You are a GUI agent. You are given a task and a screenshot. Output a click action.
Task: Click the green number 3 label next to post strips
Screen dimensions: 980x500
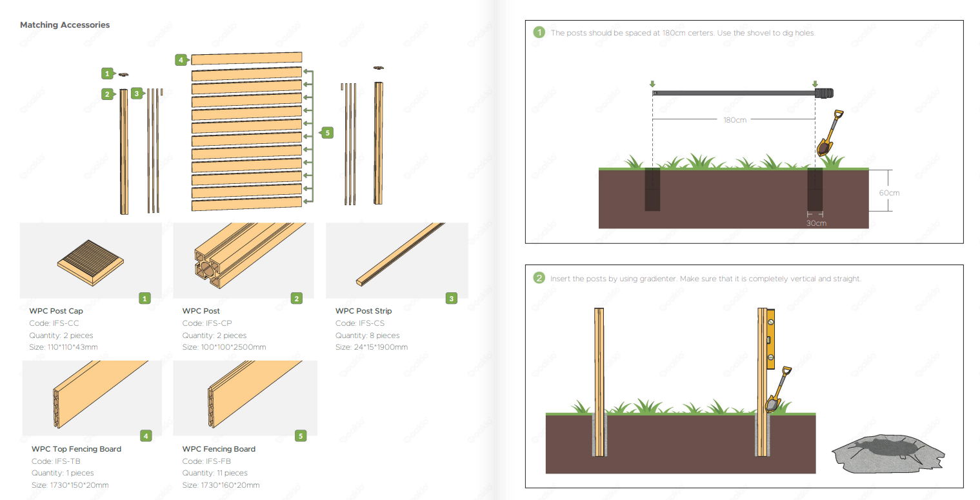coord(137,94)
